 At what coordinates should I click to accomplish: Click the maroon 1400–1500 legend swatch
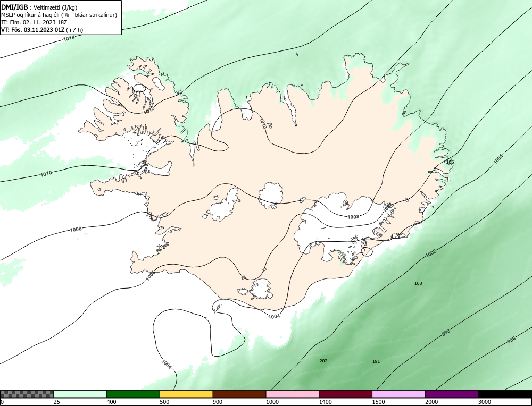point(345,394)
